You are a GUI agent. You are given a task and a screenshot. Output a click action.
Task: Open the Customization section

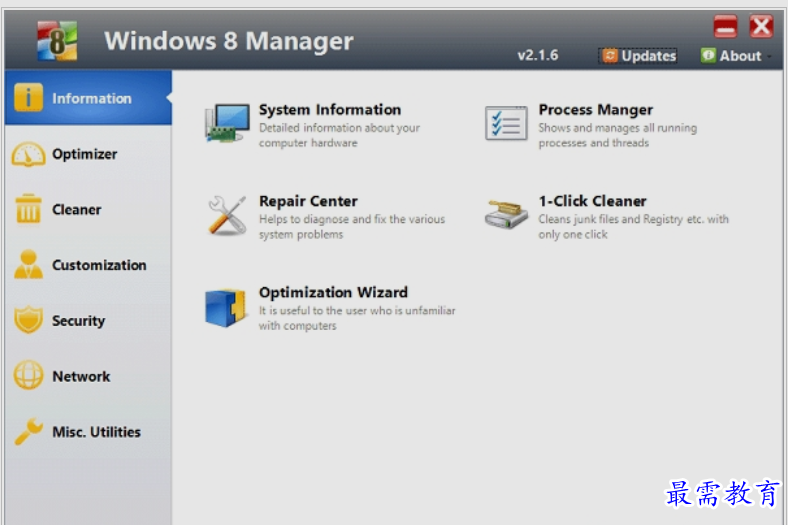88,265
